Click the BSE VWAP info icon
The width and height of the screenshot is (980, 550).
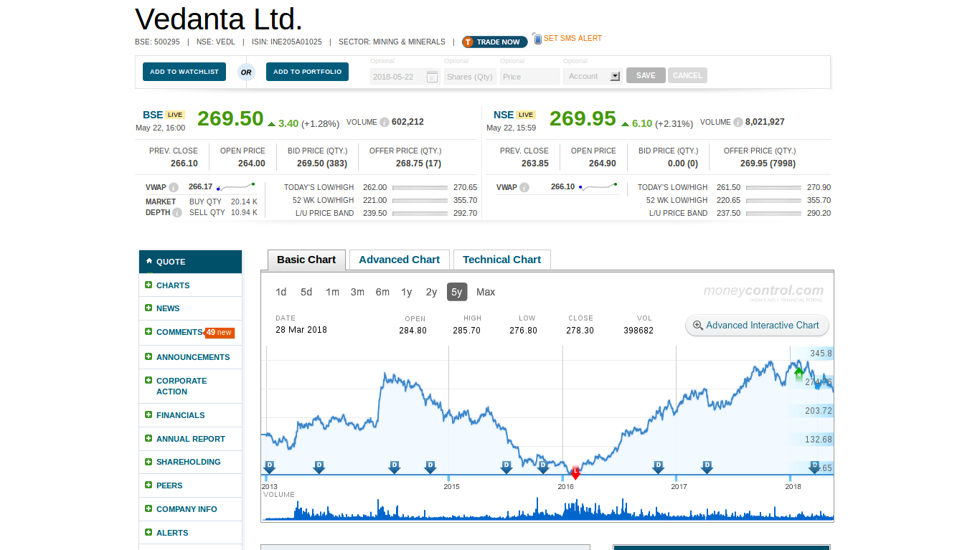pos(174,188)
